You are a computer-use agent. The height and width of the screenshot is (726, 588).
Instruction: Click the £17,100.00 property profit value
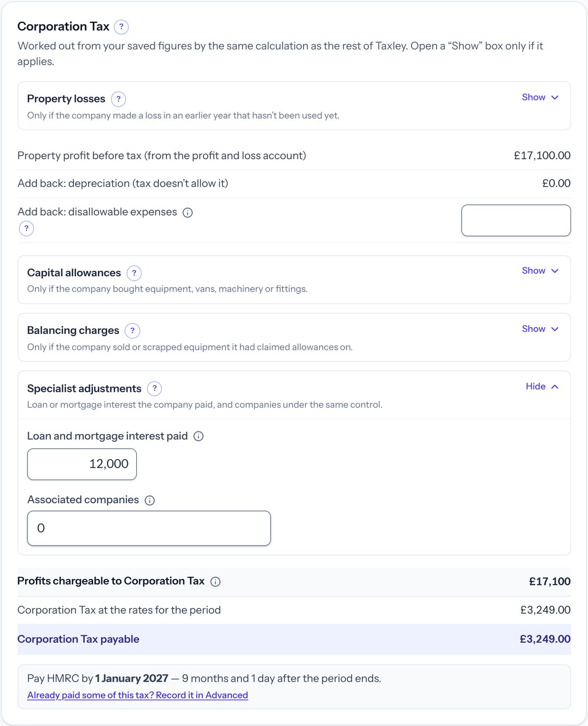pos(542,156)
